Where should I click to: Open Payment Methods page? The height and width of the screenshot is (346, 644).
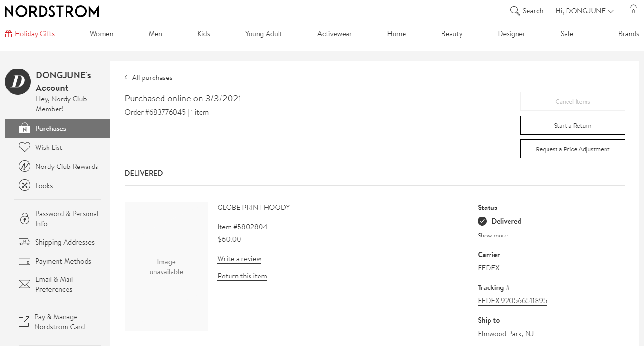pos(63,261)
